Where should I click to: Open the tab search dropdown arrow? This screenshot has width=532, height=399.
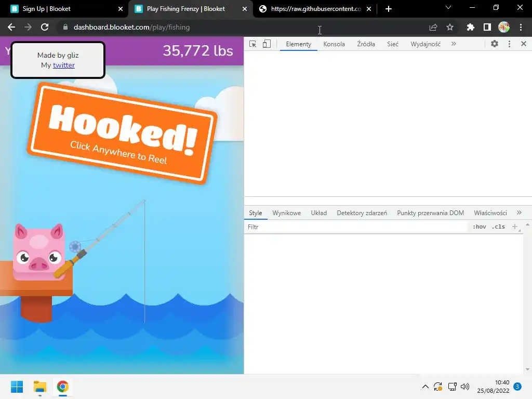(x=448, y=7)
